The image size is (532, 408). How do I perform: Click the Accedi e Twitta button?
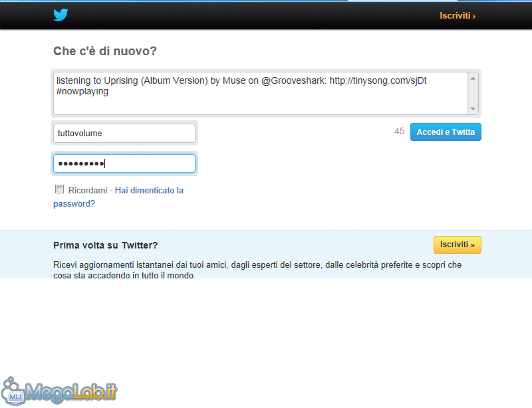point(446,132)
